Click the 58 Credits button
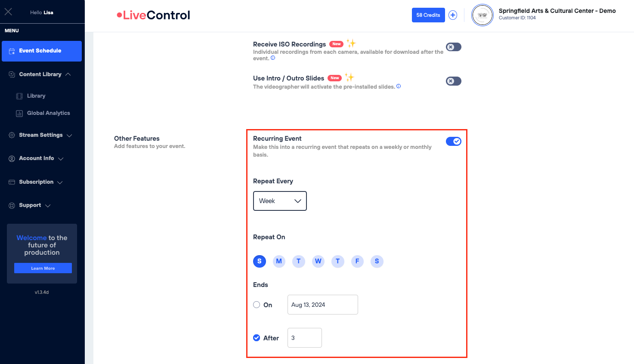This screenshot has height=364, width=634. coord(428,15)
